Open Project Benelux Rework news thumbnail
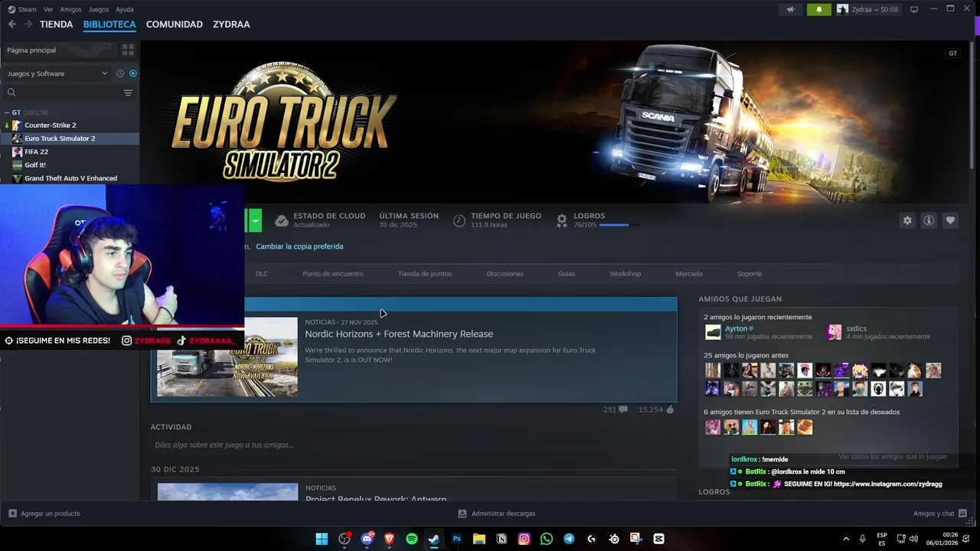This screenshot has width=980, height=551. pos(227,492)
